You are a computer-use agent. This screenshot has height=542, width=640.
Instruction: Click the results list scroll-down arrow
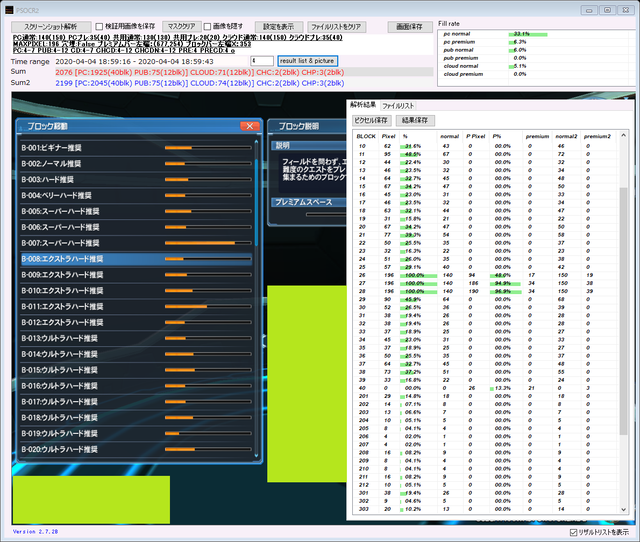(x=623, y=509)
